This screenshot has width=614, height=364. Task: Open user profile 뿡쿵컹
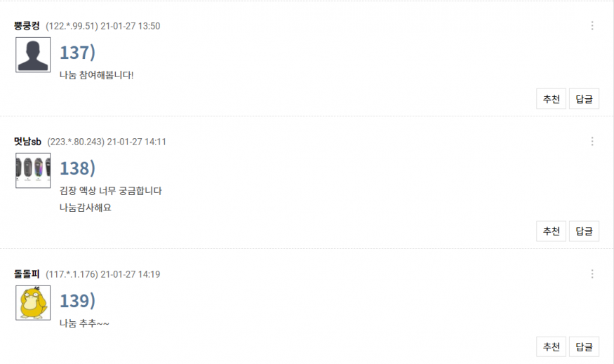pyautogui.click(x=27, y=26)
